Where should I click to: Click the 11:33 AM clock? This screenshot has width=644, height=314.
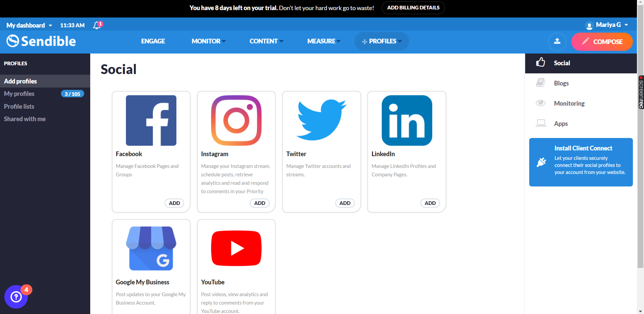click(x=72, y=25)
